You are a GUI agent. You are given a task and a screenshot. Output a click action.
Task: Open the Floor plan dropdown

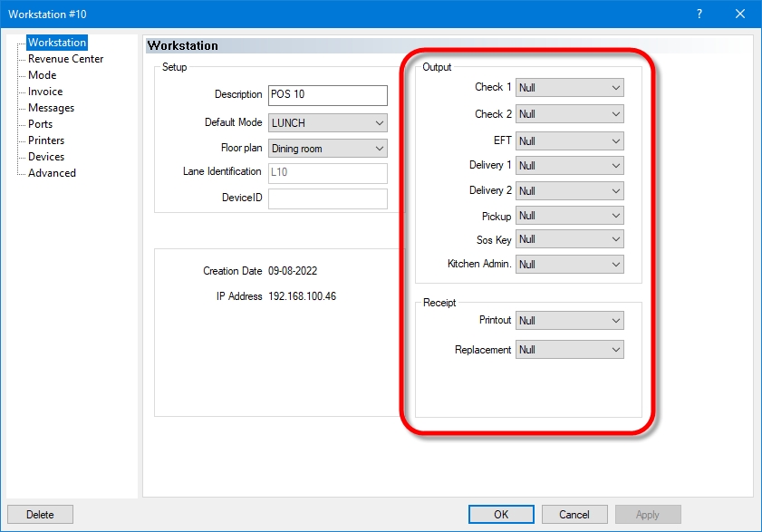[327, 149]
